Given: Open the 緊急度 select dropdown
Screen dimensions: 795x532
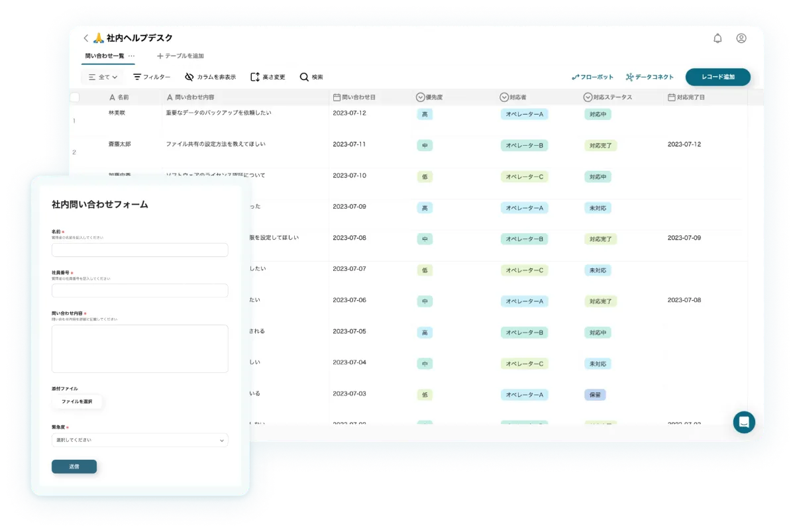Looking at the screenshot, I should [x=140, y=440].
